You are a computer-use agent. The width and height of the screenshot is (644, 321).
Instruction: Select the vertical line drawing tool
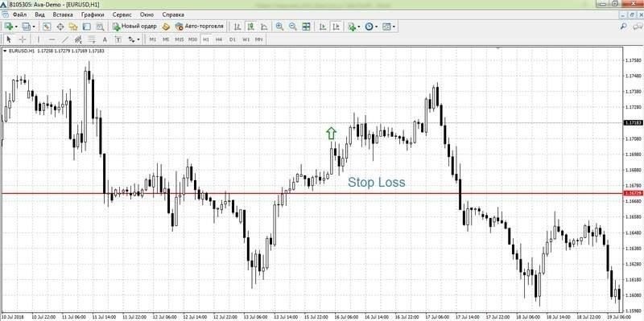pos(39,39)
